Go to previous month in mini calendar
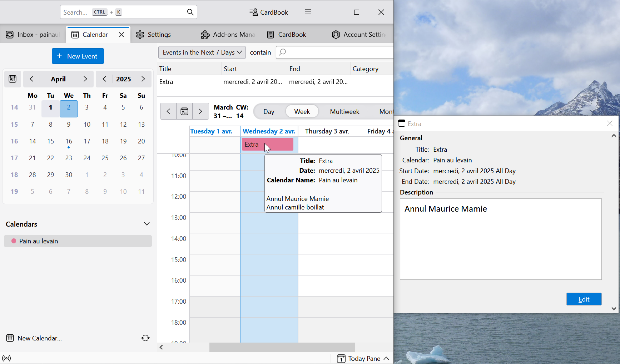This screenshot has height=364, width=620. pyautogui.click(x=31, y=79)
